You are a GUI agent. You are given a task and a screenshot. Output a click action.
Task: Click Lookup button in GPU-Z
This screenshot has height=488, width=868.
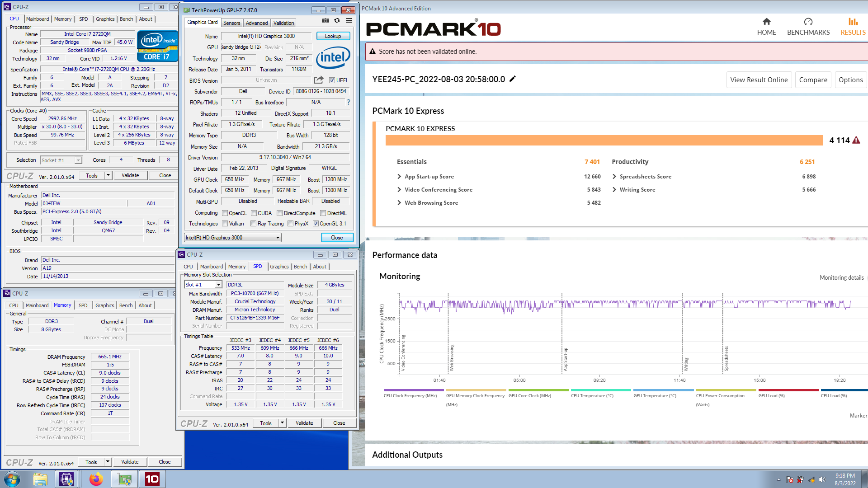click(333, 36)
